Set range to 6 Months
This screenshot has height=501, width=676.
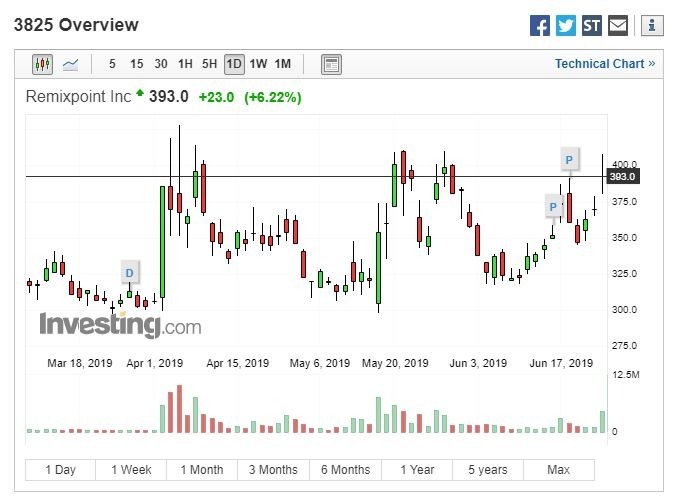click(345, 470)
